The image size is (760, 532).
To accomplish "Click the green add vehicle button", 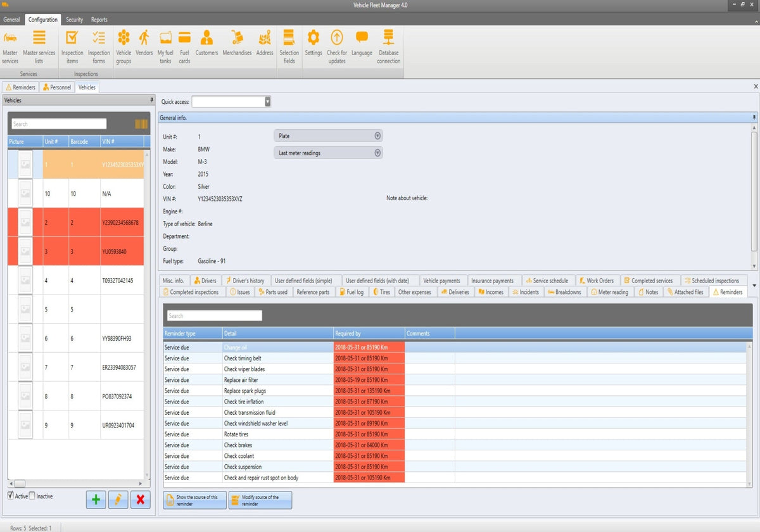I will point(96,500).
